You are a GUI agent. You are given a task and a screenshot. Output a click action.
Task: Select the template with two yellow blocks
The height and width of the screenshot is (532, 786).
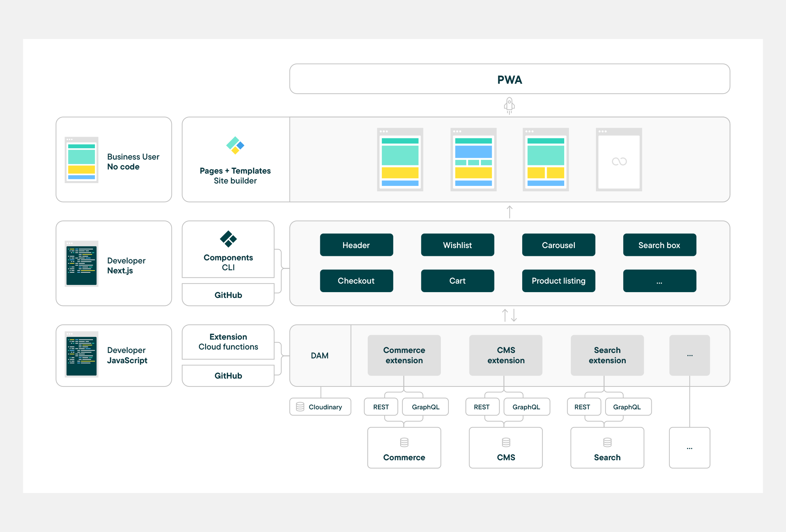coord(546,160)
